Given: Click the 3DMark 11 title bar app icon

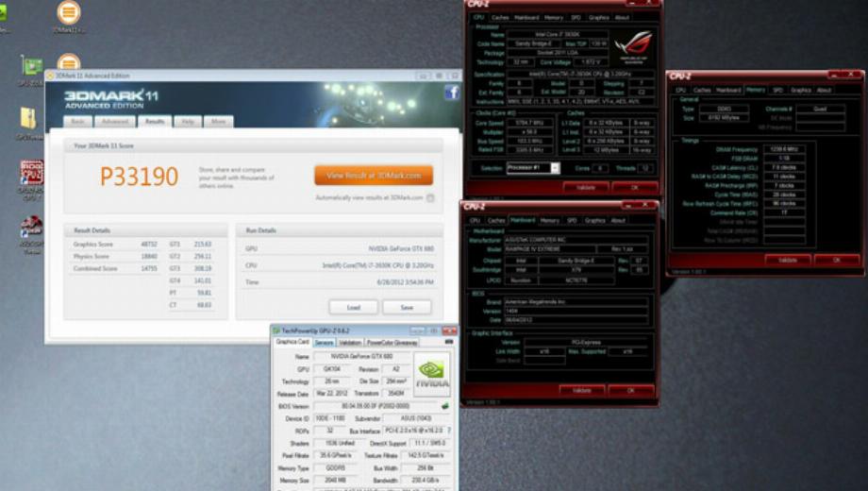Looking at the screenshot, I should [50, 76].
